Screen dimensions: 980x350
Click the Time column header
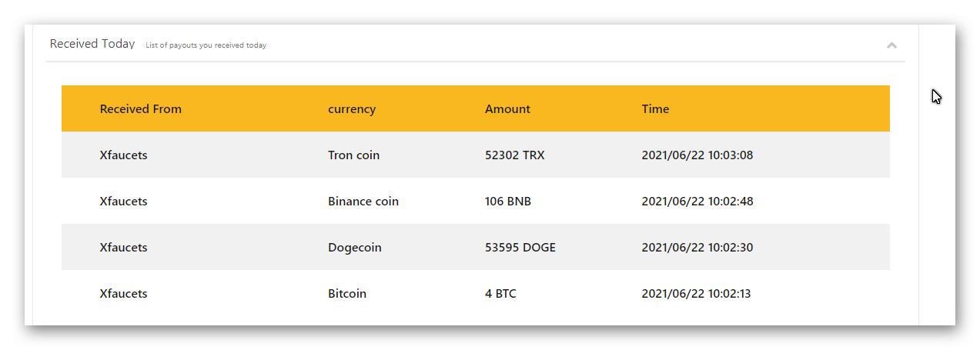[655, 109]
